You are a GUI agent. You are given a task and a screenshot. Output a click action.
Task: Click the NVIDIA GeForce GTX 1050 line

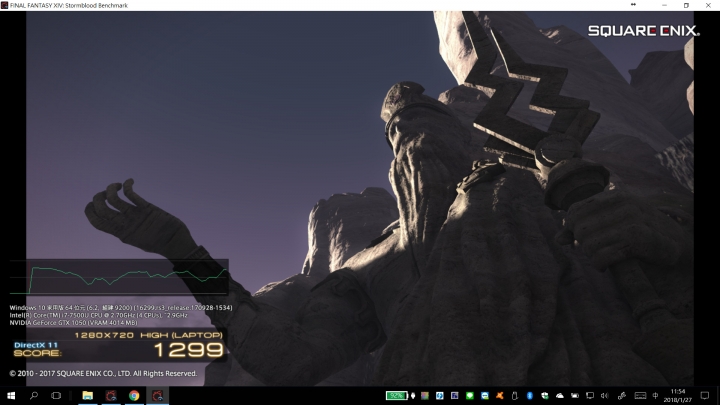tap(73, 323)
